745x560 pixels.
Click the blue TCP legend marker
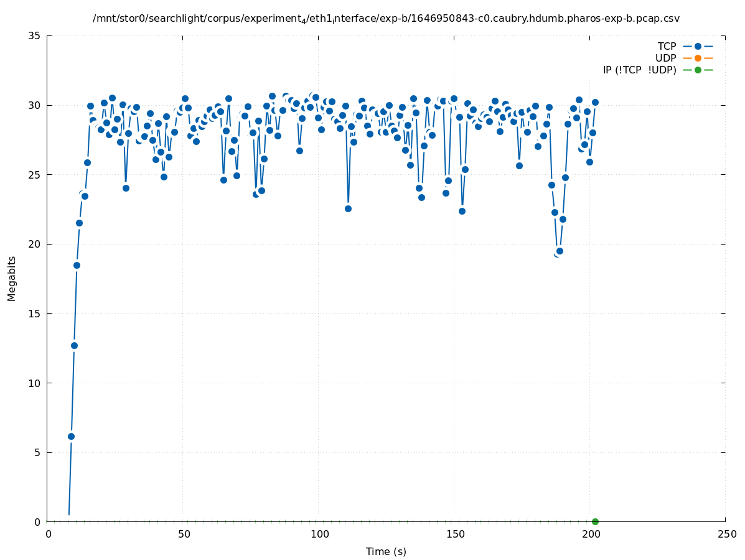pyautogui.click(x=698, y=46)
